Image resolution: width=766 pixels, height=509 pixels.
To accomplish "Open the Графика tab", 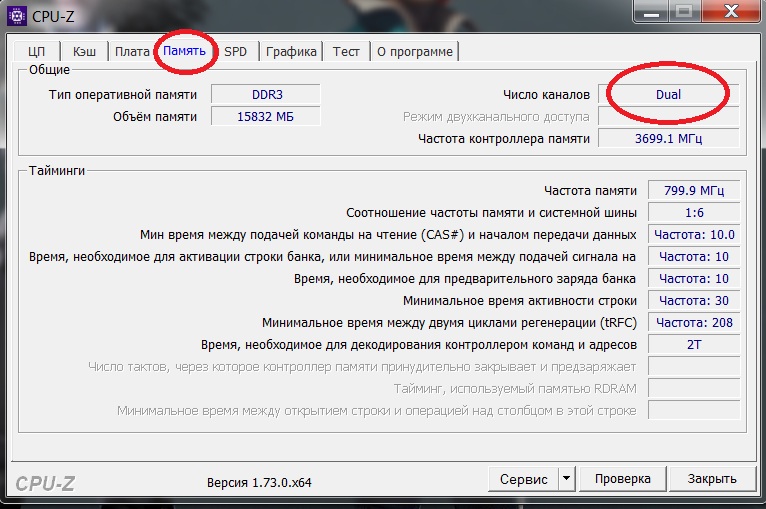I will coord(291,51).
